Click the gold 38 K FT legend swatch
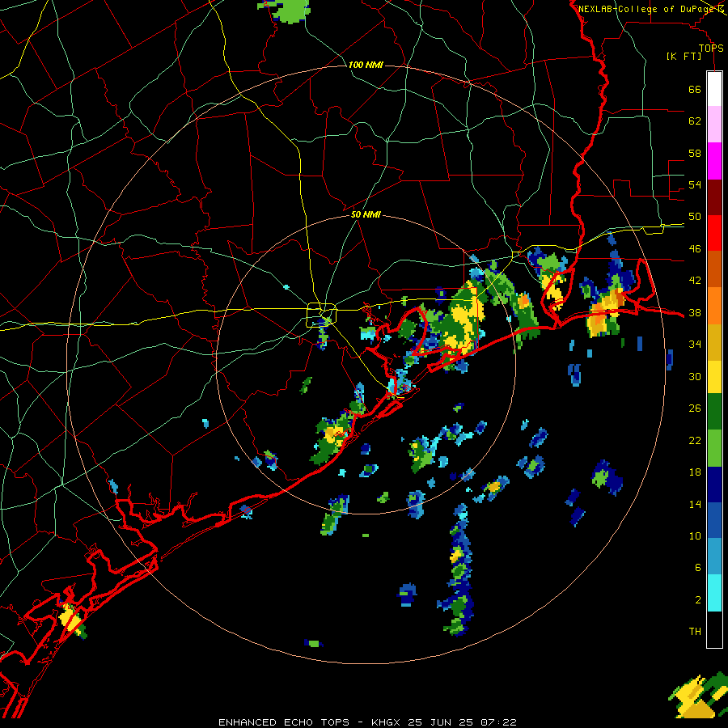Screen dimensions: 728x728 pos(714,343)
